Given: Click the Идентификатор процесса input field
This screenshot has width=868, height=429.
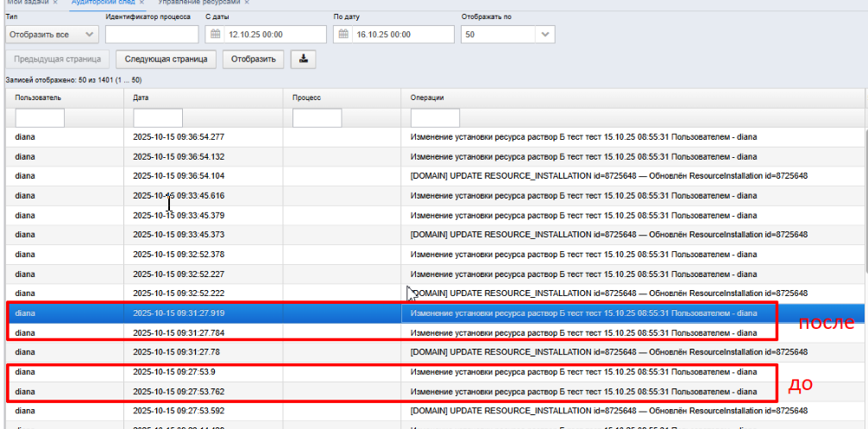Looking at the screenshot, I should (152, 35).
